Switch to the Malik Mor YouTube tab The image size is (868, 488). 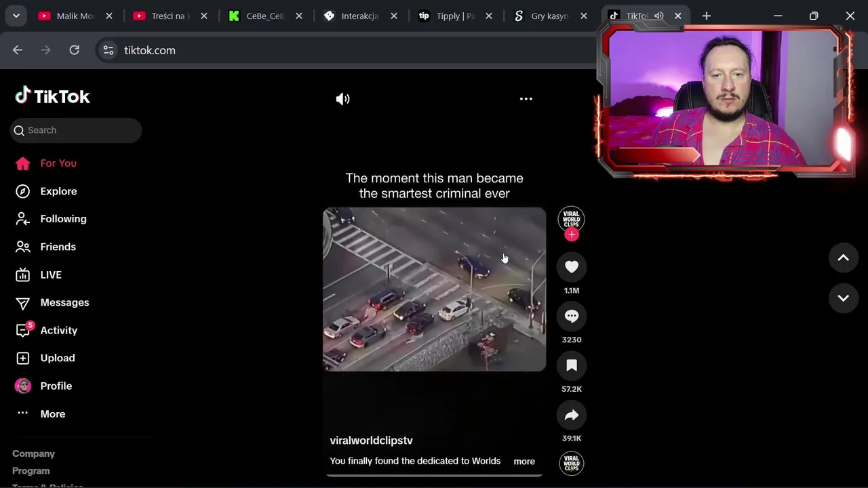click(x=75, y=16)
